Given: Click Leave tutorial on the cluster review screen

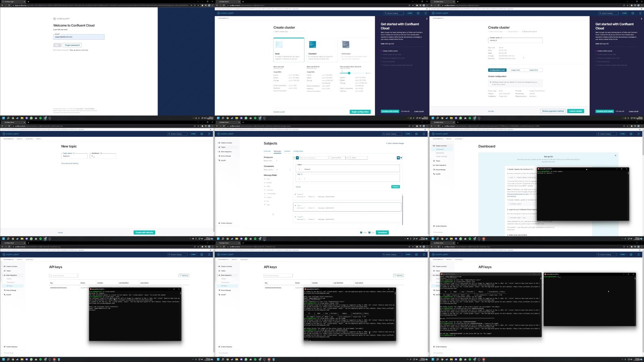Looking at the screenshot, I should pyautogui.click(x=634, y=111).
